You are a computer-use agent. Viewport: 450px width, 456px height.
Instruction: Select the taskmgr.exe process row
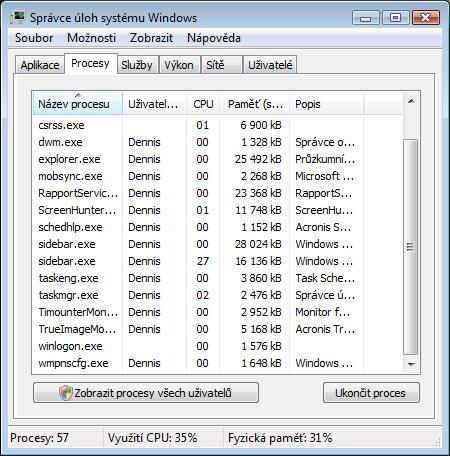coord(217,295)
